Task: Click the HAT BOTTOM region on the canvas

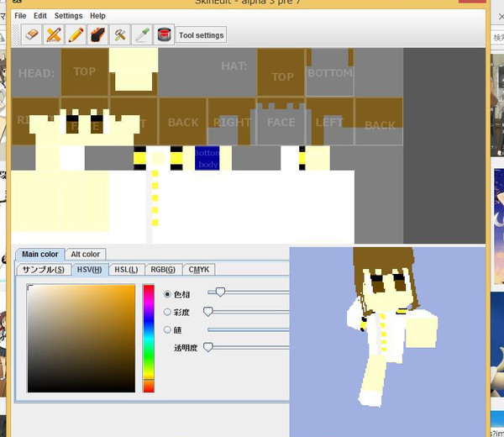Action: [330, 71]
